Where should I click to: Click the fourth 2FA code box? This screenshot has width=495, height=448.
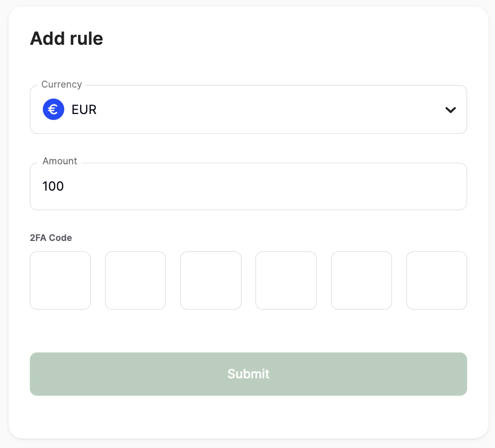coord(286,280)
